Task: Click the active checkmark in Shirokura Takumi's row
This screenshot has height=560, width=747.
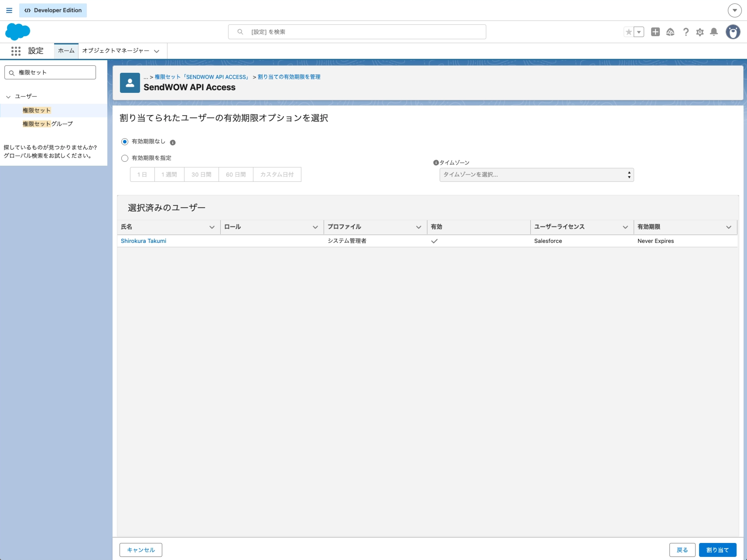Action: [434, 241]
